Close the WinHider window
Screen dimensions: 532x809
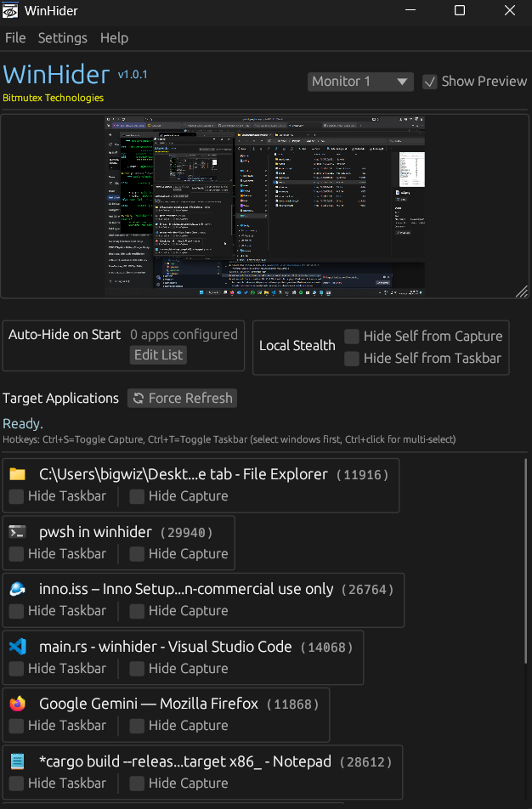tap(510, 10)
